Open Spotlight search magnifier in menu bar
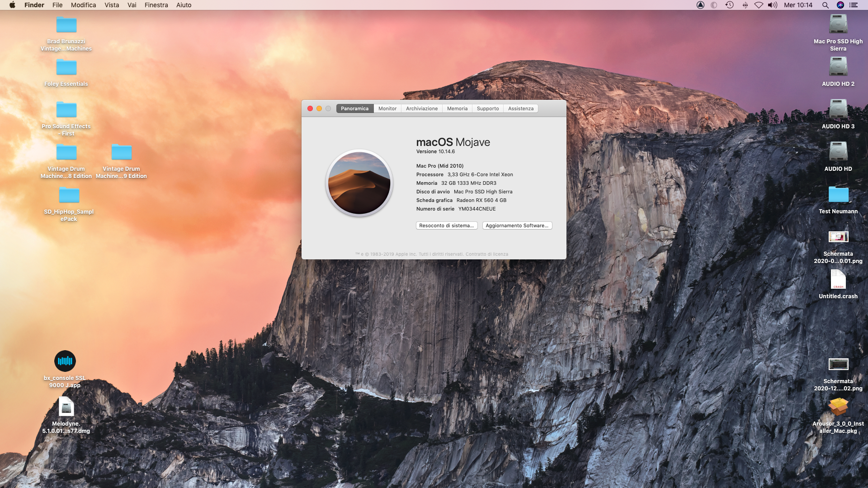Image resolution: width=868 pixels, height=488 pixels. [x=825, y=5]
